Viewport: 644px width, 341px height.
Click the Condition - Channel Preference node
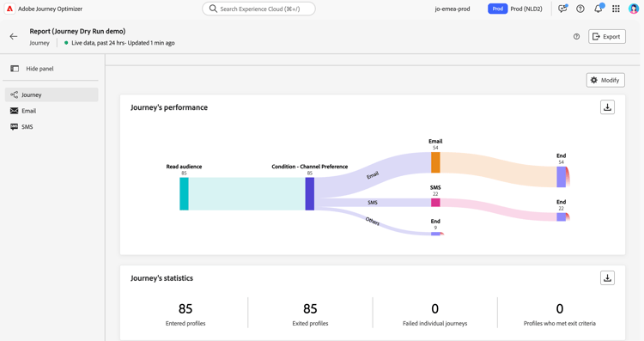[310, 194]
